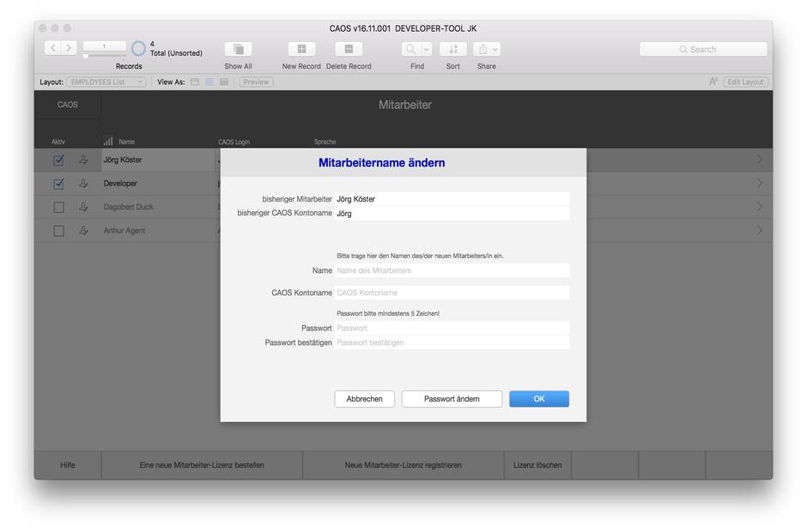
Task: Click Hilfe in bottom bar
Action: [68, 465]
